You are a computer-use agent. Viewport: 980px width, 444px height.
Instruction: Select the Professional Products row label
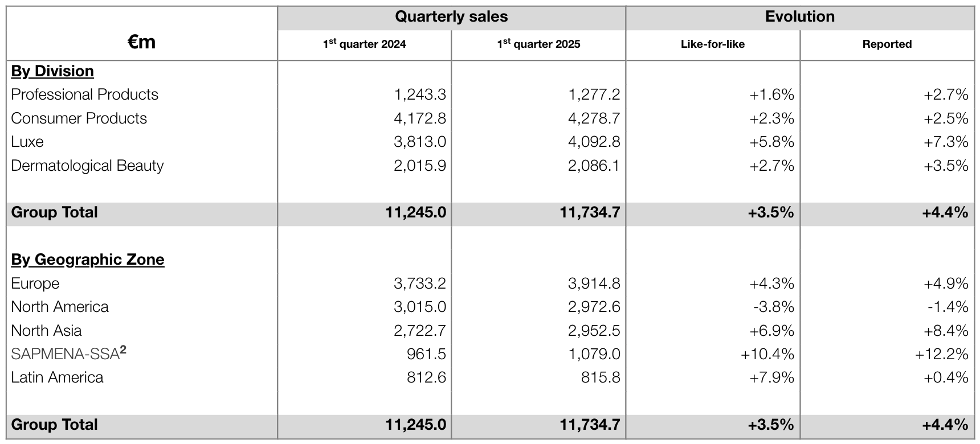pyautogui.click(x=85, y=94)
